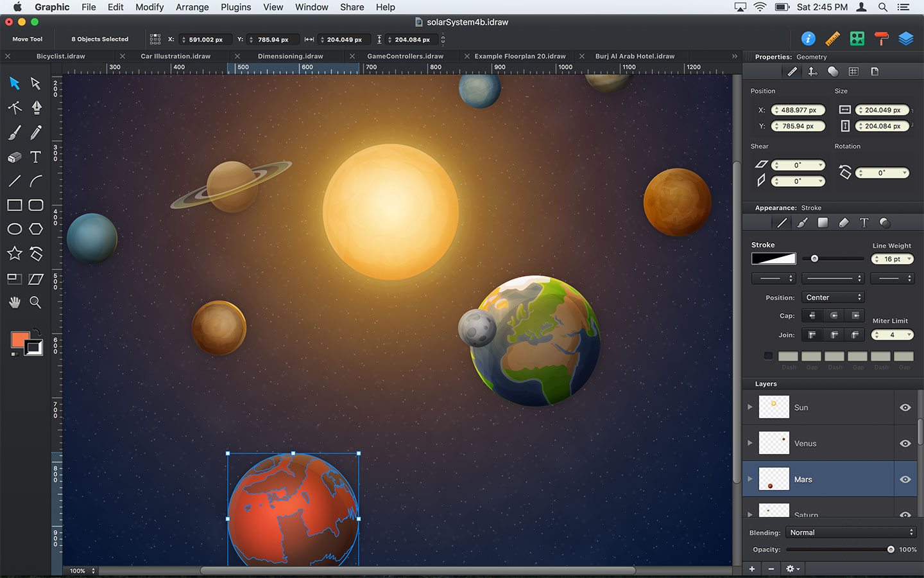Hide the Sun layer
This screenshot has height=578, width=924.
tap(905, 408)
